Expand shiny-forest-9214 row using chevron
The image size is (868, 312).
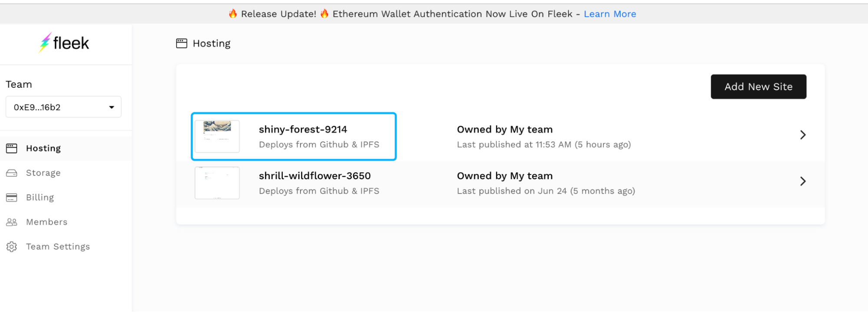coord(803,135)
